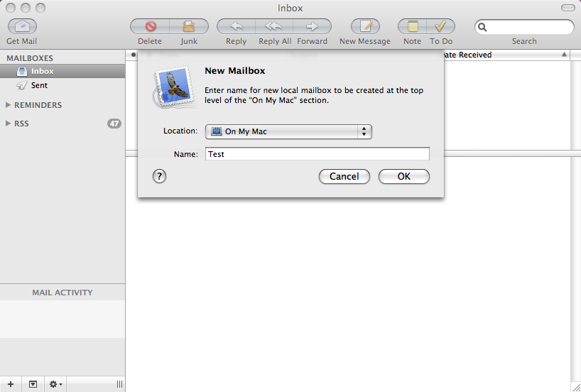
Task: Click the Reply All toolbar icon
Action: 274,26
